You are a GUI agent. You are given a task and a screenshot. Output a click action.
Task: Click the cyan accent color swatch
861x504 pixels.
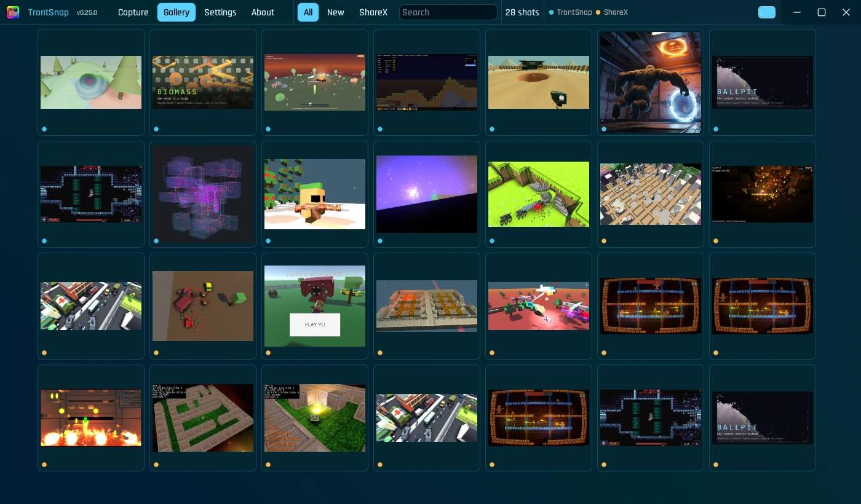click(x=767, y=12)
